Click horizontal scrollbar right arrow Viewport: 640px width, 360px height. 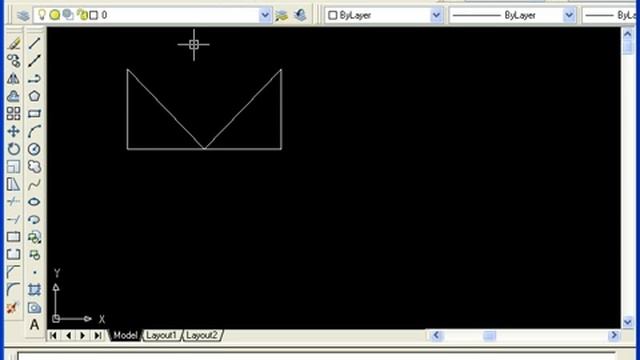point(614,336)
